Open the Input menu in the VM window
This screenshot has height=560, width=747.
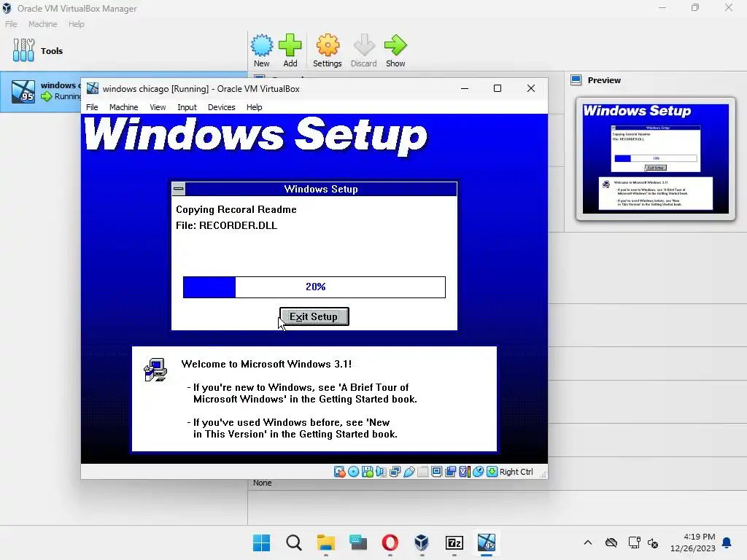point(187,107)
